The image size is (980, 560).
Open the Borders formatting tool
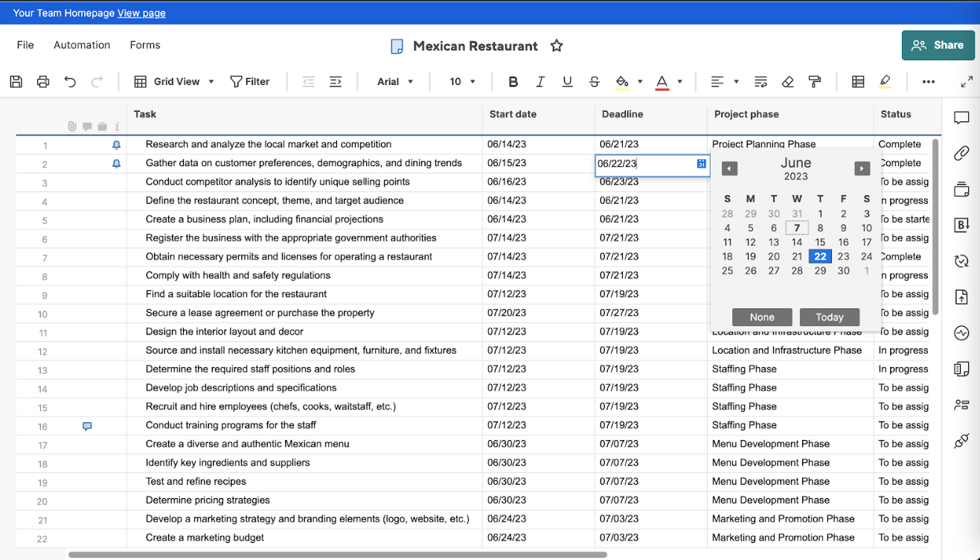857,81
